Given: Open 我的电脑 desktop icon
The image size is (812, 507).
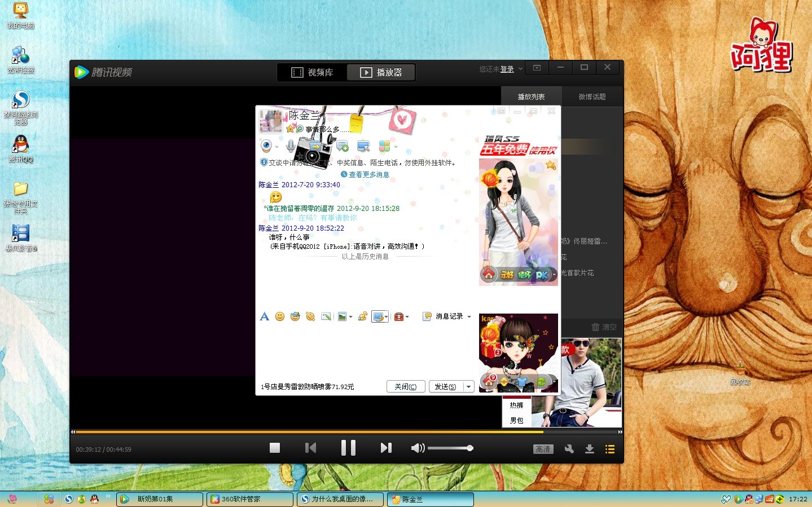Looking at the screenshot, I should pos(21,15).
